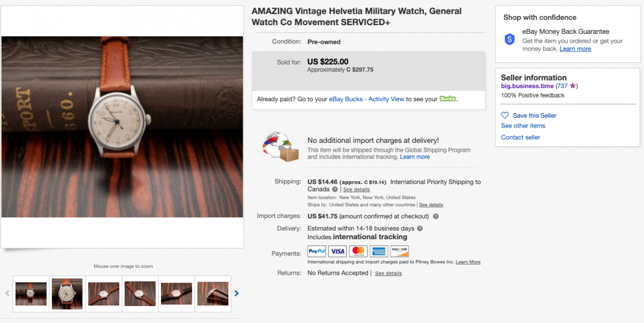Click the Contact seller link
Screen dimensions: 644x323
[520, 137]
